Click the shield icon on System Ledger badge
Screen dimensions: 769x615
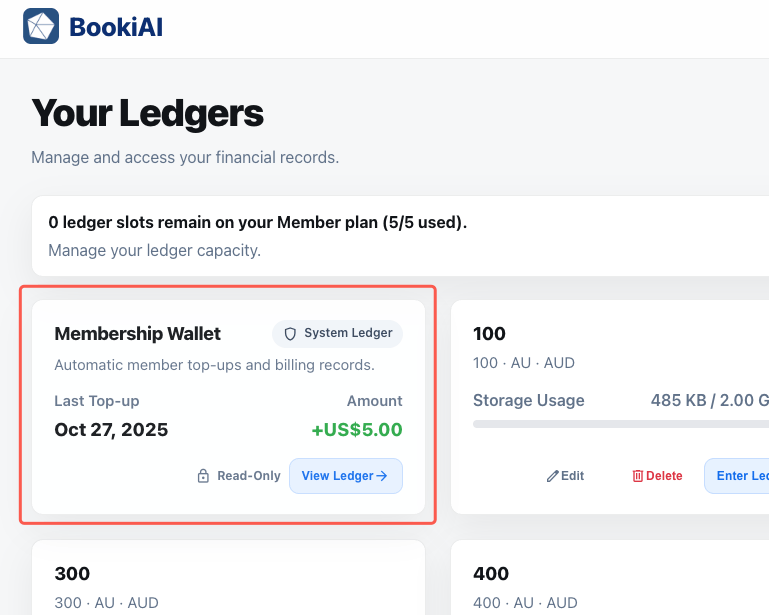pyautogui.click(x=291, y=334)
